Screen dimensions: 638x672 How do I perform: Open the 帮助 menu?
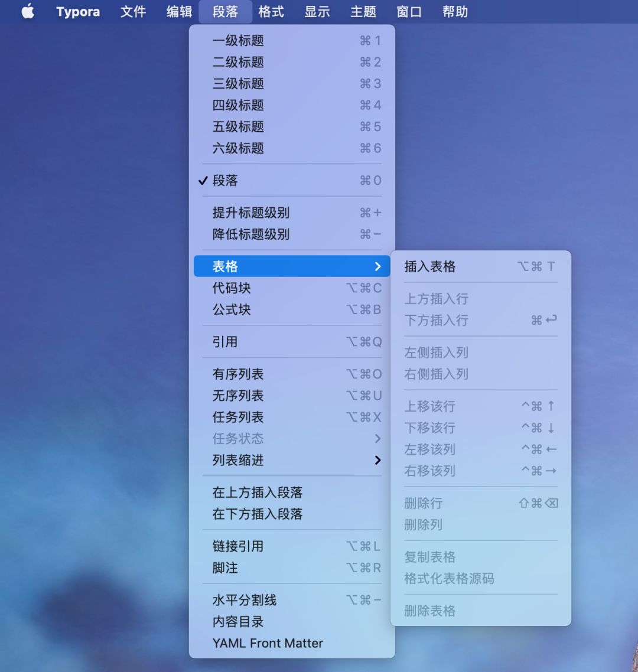455,12
